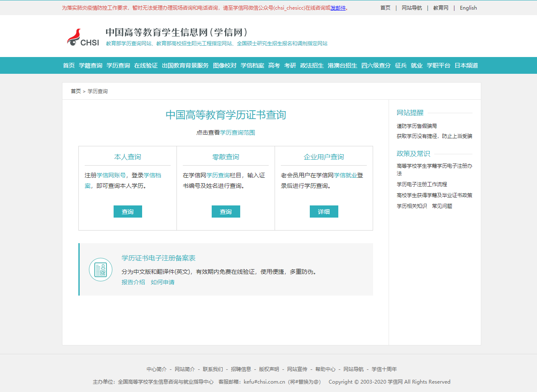Open 常见问题 link
This screenshot has height=392, width=537.
[x=442, y=206]
